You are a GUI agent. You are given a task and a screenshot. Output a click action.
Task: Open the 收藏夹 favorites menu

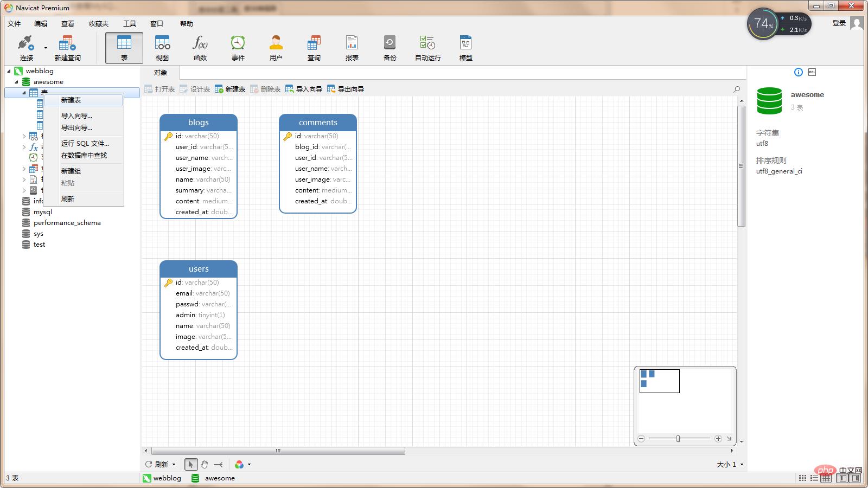(x=99, y=23)
